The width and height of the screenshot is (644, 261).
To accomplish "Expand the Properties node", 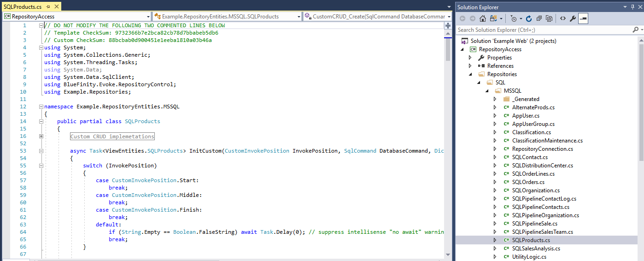I will [x=470, y=58].
